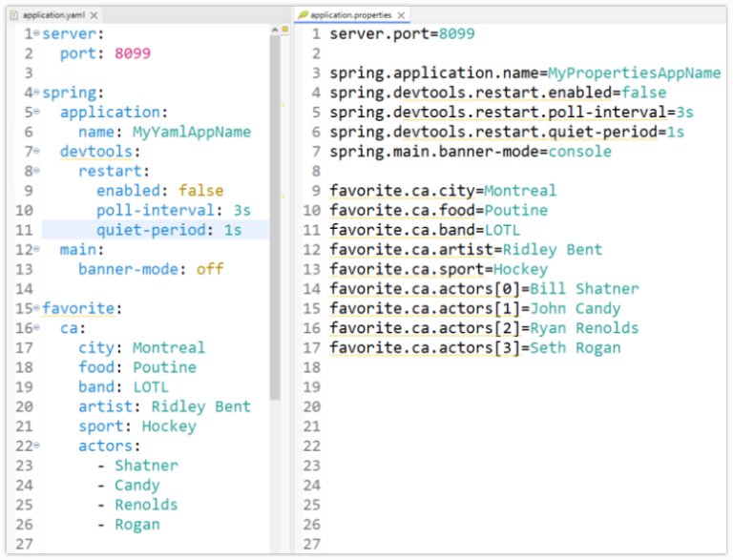
Task: Click line number 11 in YAML gutter
Action: tap(25, 230)
